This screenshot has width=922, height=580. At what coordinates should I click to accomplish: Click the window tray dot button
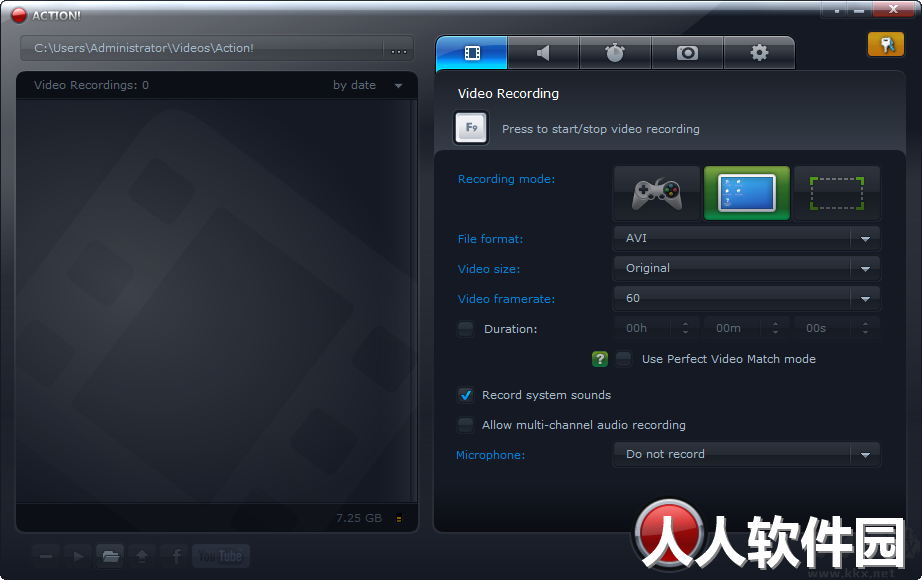(836, 10)
